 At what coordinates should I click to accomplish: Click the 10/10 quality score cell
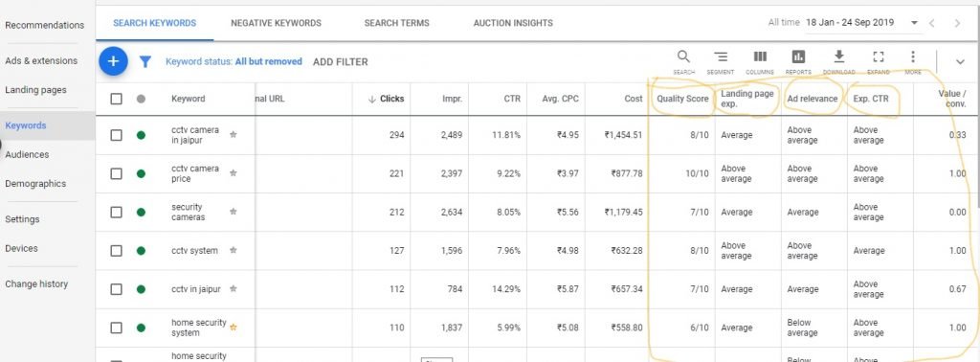click(x=697, y=173)
